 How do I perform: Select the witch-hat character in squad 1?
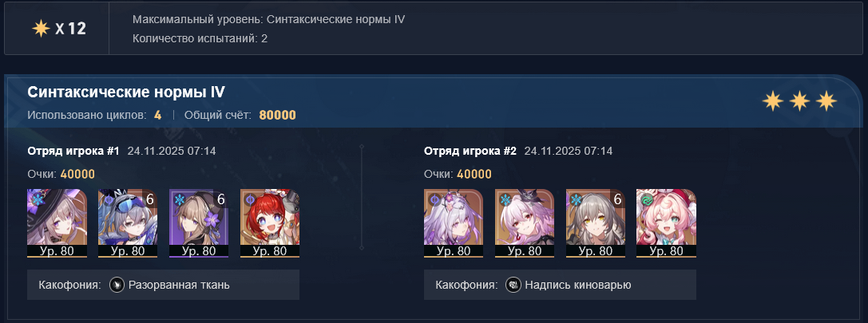pyautogui.click(x=57, y=223)
